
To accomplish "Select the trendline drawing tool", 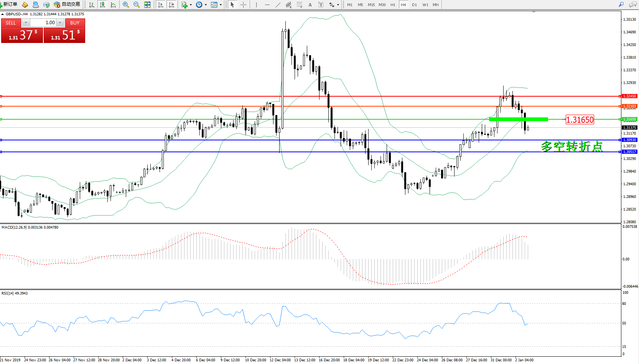I will tap(278, 5).
